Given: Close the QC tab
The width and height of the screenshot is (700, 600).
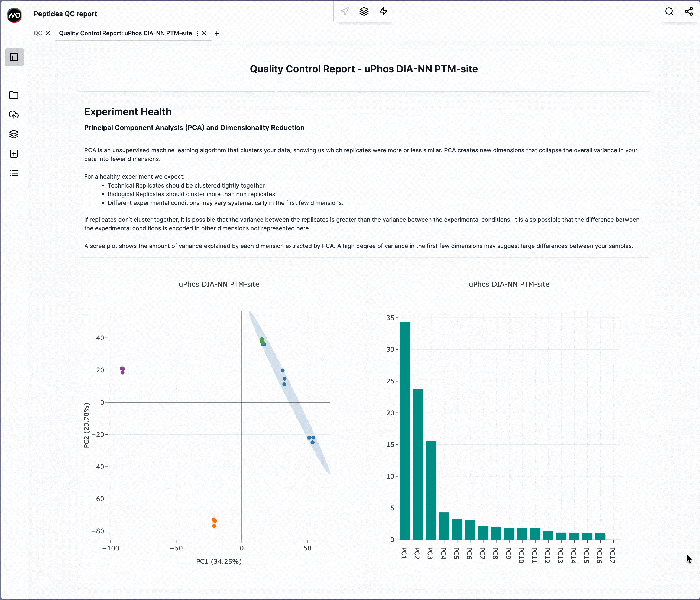Looking at the screenshot, I should 48,33.
